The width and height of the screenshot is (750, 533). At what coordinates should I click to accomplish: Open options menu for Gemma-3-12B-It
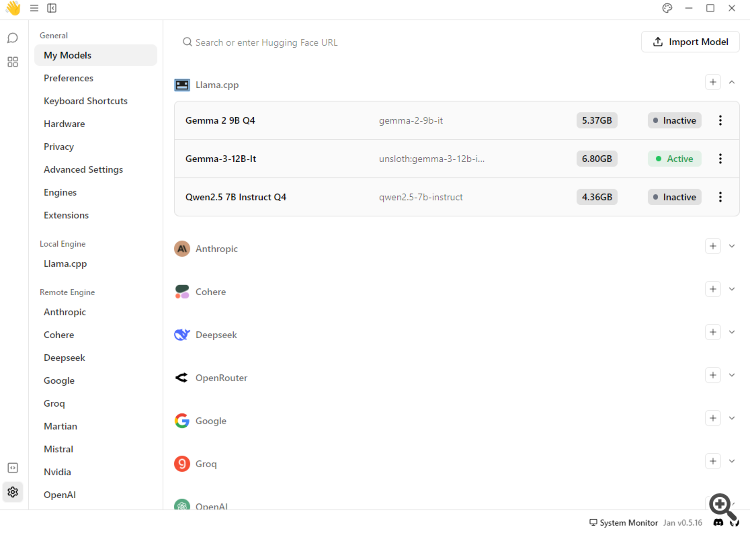(720, 159)
